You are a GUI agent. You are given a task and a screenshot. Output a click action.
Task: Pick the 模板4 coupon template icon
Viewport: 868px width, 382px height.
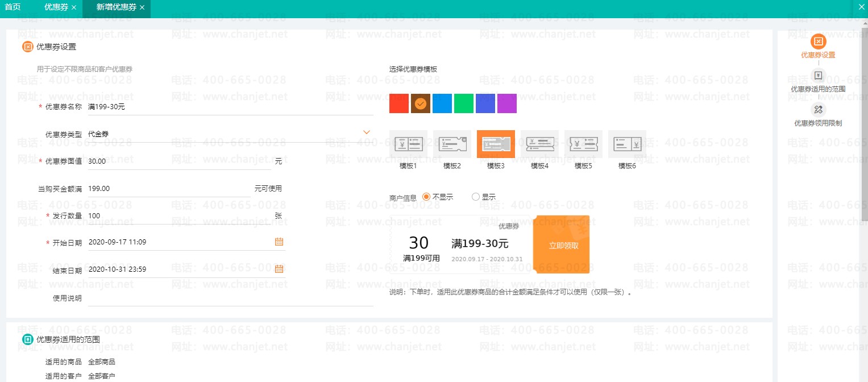539,144
